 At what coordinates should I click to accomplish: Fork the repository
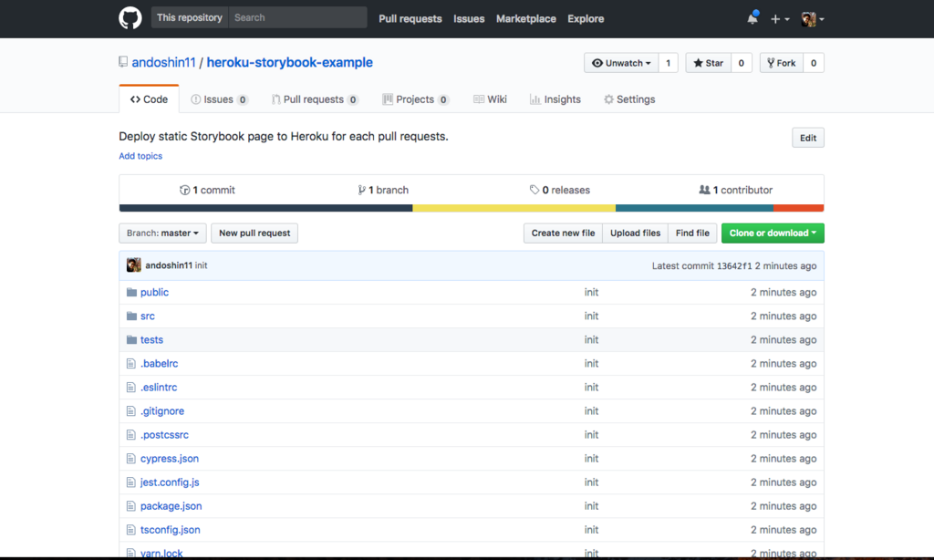pos(782,63)
